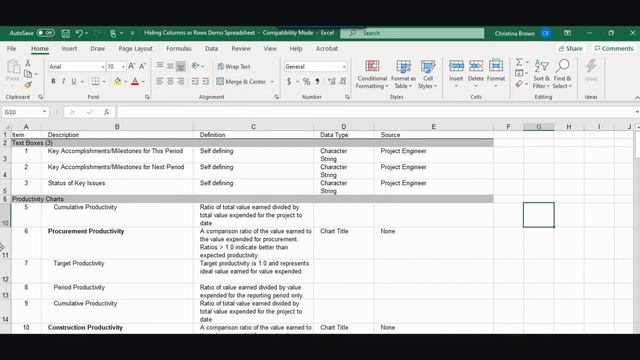Toggle Bold formatting
The width and height of the screenshot is (640, 360).
pyautogui.click(x=53, y=82)
